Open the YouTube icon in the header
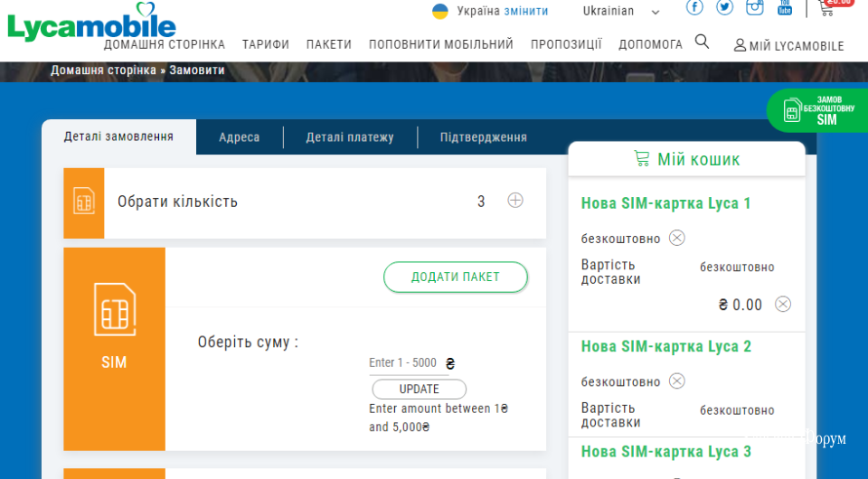 pos(785,7)
